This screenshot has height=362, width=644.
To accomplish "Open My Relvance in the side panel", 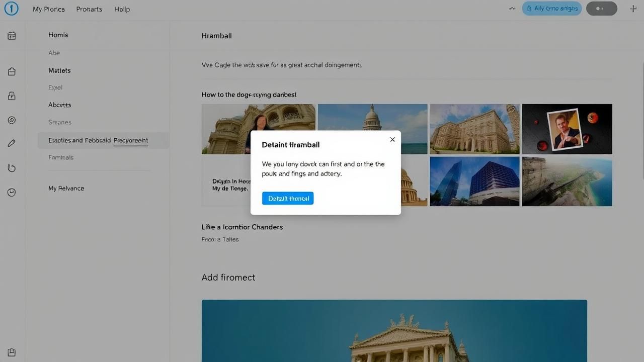I will [x=66, y=189].
